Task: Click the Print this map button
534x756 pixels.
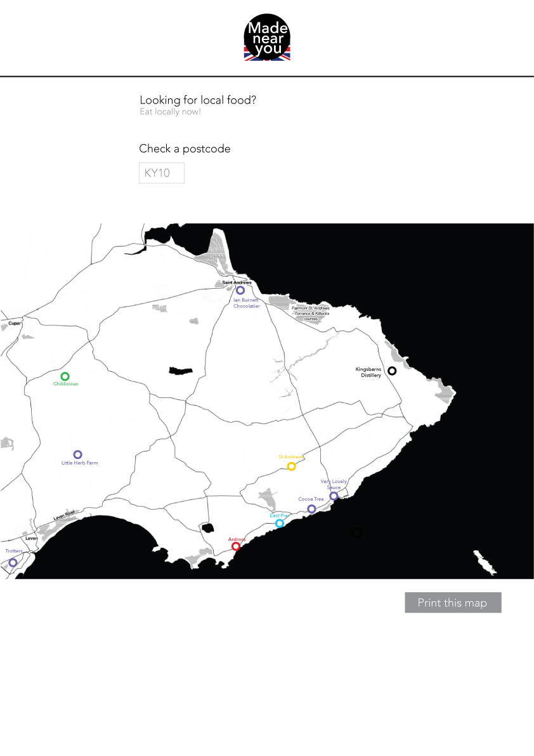Action: click(x=453, y=602)
